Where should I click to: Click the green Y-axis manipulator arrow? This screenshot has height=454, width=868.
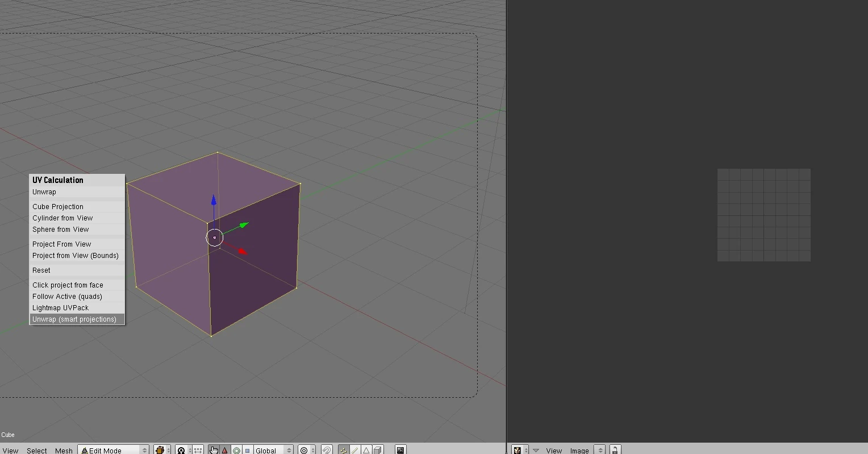click(x=244, y=226)
